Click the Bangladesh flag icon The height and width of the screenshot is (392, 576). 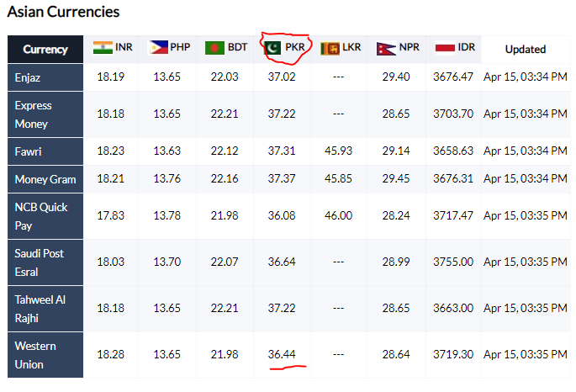pyautogui.click(x=214, y=48)
